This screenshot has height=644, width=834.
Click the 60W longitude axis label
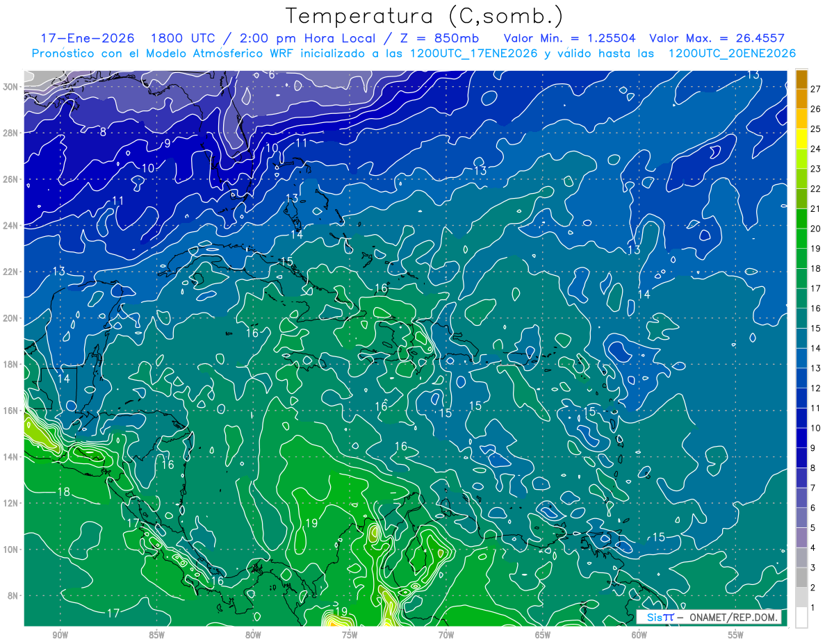click(639, 635)
